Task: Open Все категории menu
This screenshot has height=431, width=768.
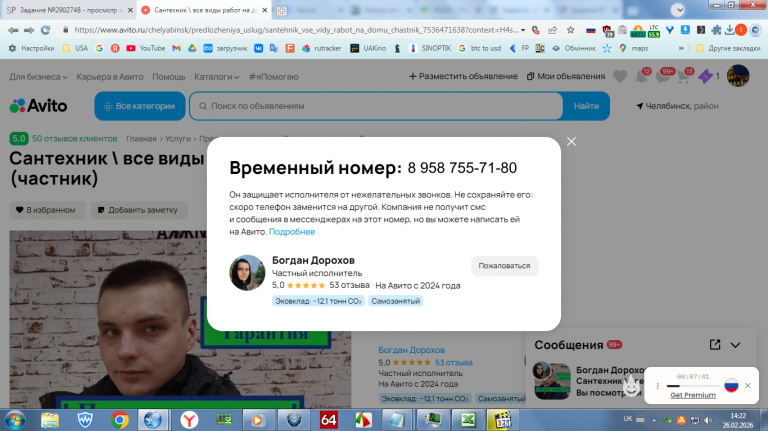Action: pyautogui.click(x=140, y=106)
